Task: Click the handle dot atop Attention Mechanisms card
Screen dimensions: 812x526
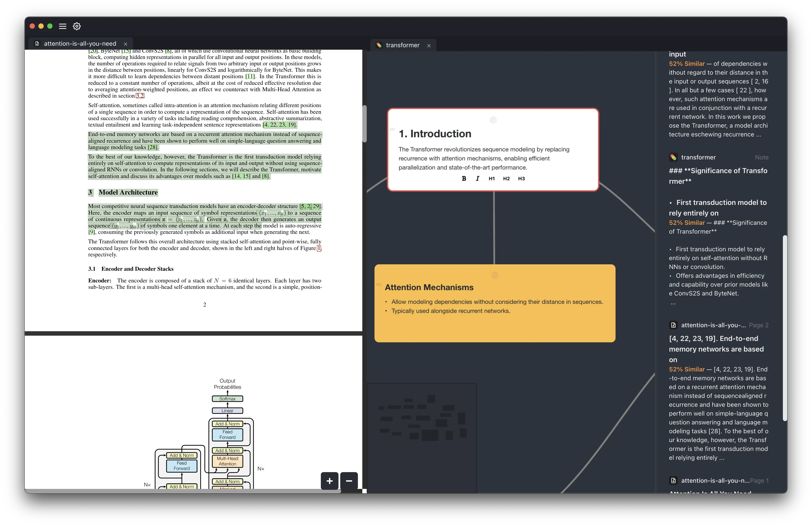Action: (x=495, y=275)
